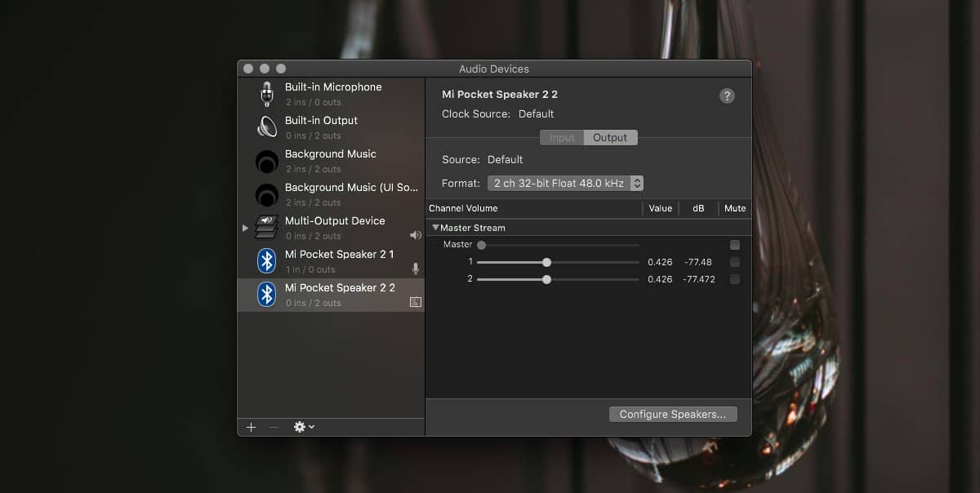980x493 pixels.
Task: Select the Built-in Microphone device icon
Action: tap(265, 92)
